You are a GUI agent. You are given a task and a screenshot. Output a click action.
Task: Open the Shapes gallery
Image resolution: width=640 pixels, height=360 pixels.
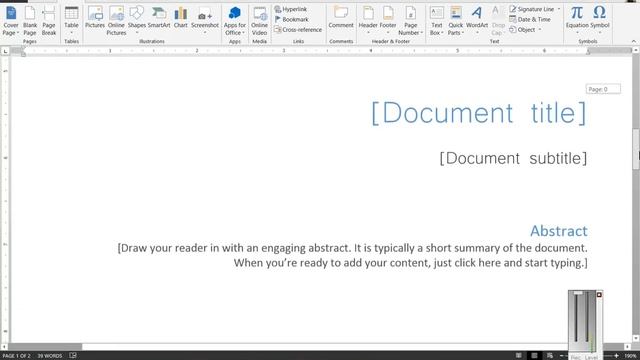click(x=137, y=21)
